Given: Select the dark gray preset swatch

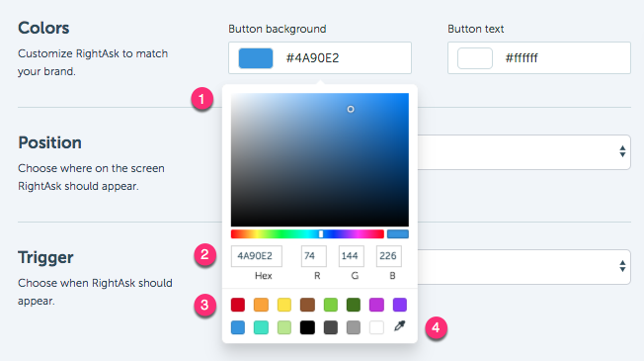Looking at the screenshot, I should pos(330,327).
